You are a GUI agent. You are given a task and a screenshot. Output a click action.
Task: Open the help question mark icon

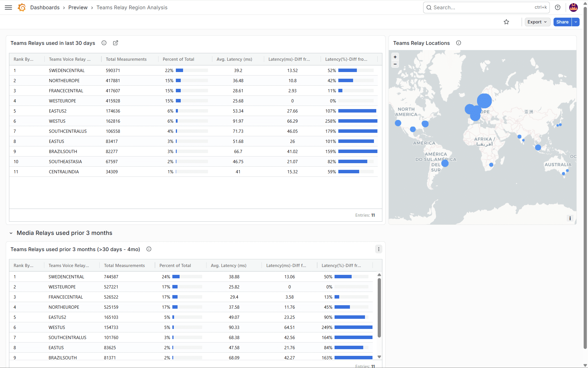(x=558, y=8)
